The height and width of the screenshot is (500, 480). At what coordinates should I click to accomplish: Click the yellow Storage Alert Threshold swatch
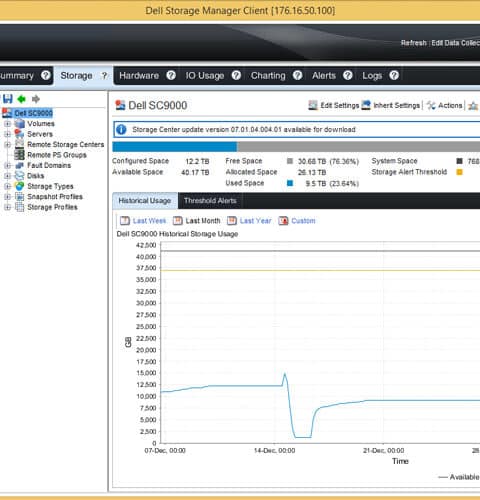[459, 172]
